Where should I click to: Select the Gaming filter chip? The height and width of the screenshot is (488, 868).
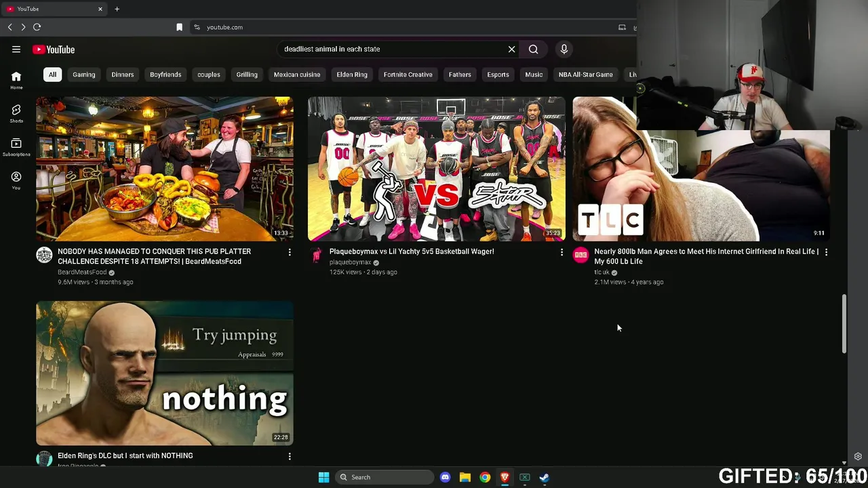[84, 75]
